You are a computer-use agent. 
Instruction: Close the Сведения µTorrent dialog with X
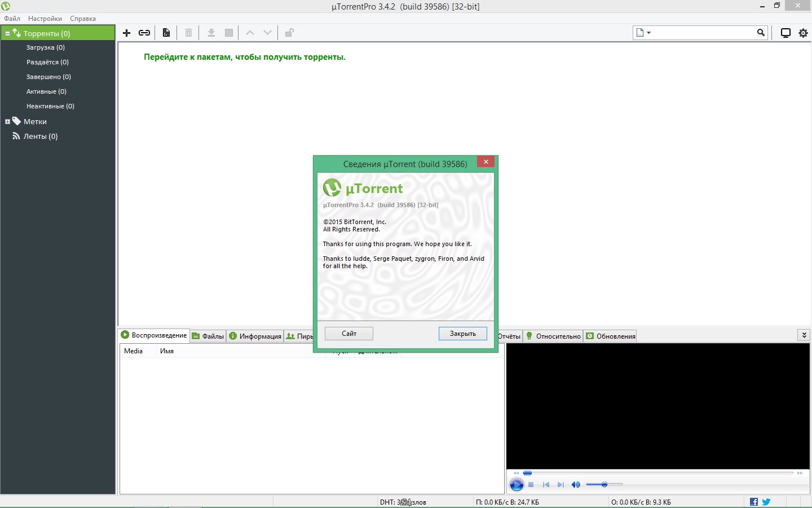tap(486, 162)
